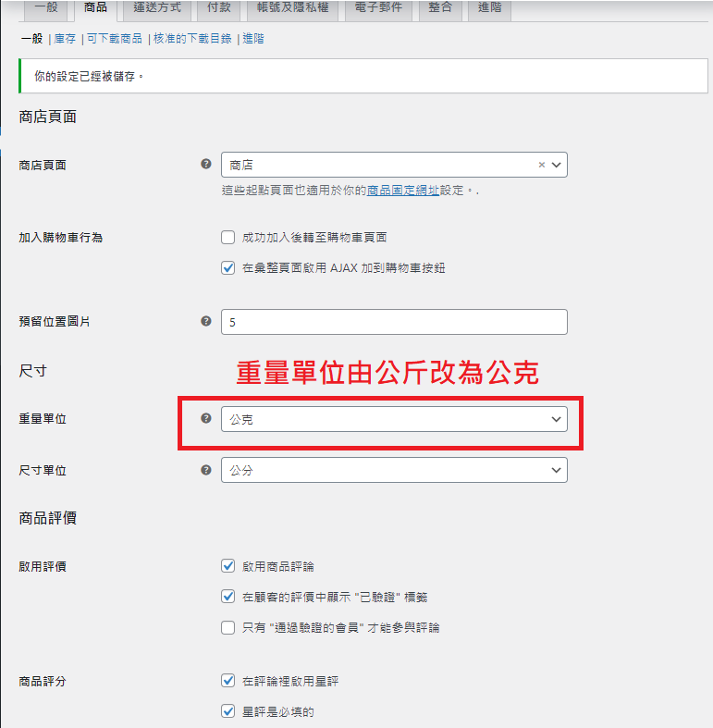Uncheck 星評是必填的 checkbox
This screenshot has height=728, width=713.
coord(228,711)
